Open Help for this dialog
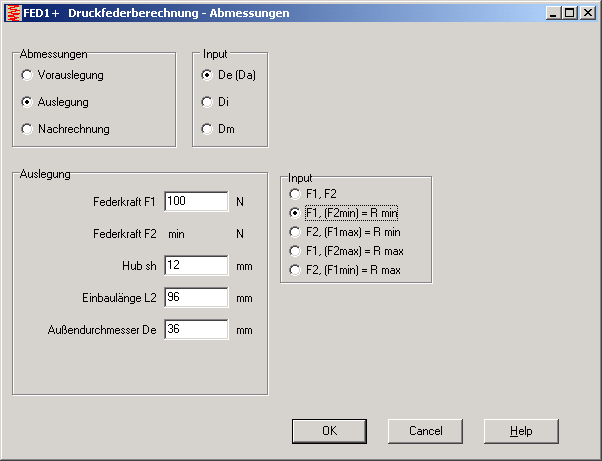The height and width of the screenshot is (461, 602). pos(520,431)
